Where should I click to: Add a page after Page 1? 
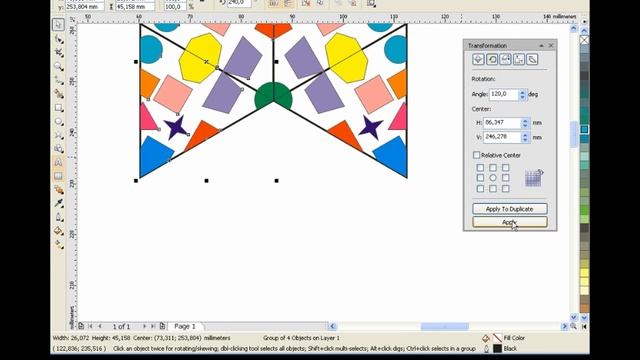pos(162,326)
